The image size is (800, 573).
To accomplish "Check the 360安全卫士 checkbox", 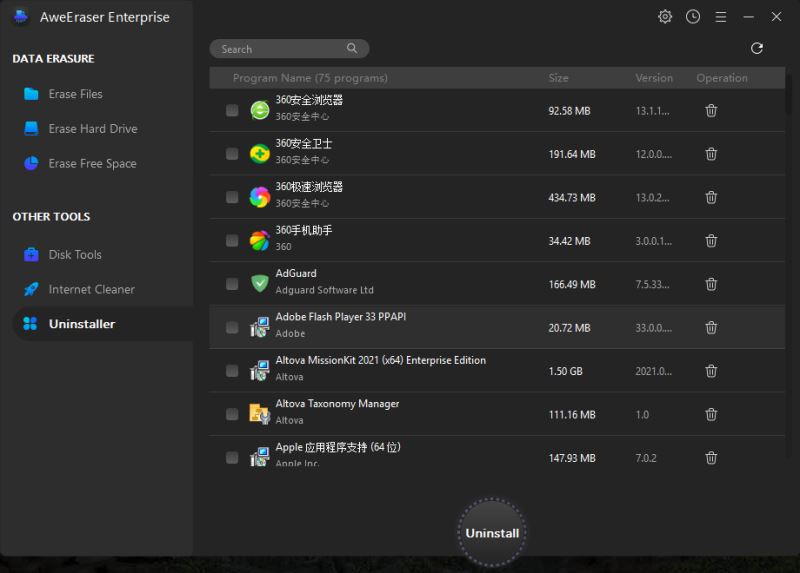I will tap(232, 154).
